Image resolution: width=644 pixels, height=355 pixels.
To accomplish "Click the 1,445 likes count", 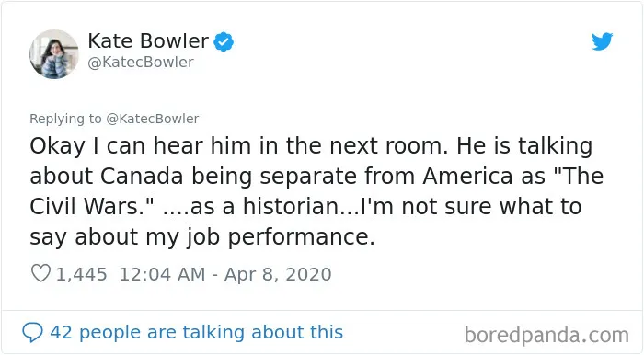I will coord(81,274).
